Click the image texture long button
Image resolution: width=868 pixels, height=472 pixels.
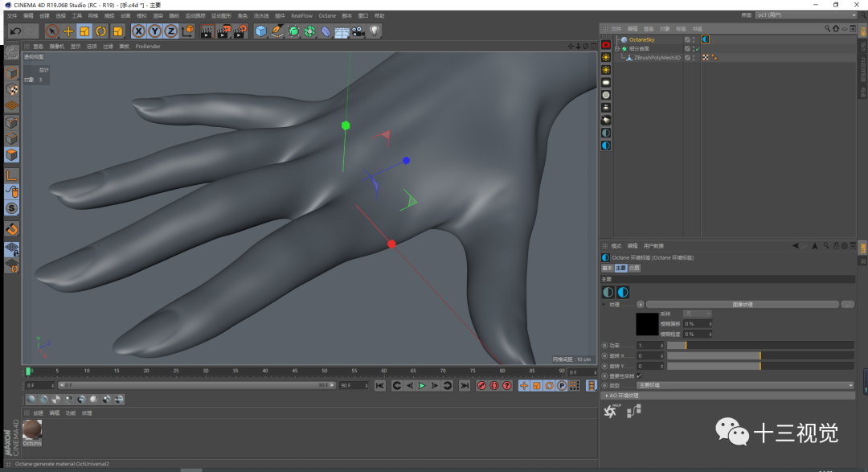click(743, 305)
